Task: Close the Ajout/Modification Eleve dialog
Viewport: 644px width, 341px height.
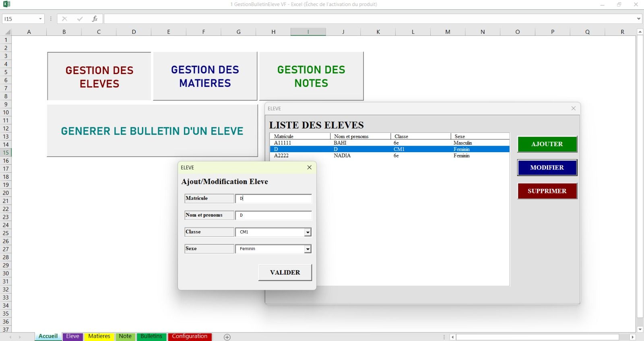Action: pos(309,167)
